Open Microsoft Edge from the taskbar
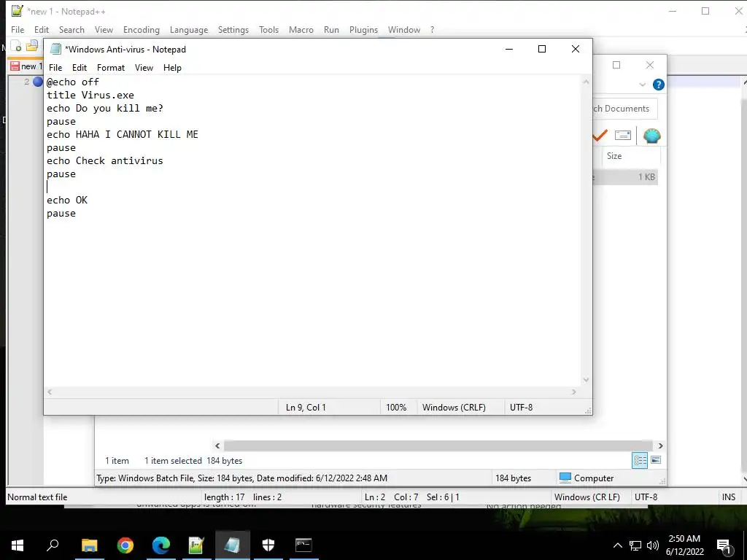The width and height of the screenshot is (747, 560). tap(161, 545)
